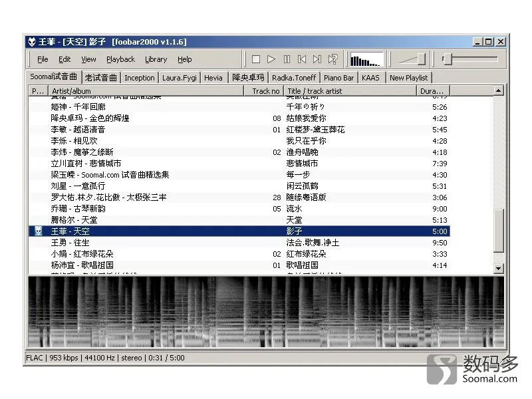Screen dimensions: 532x399
Task: Click the playlist vertical scrollbar thumb
Action: [498, 231]
